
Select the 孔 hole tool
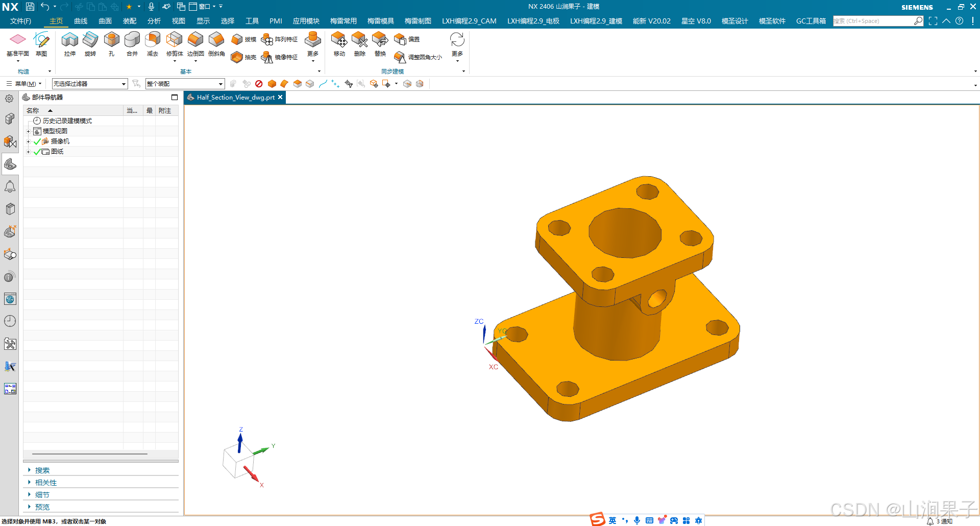pyautogui.click(x=111, y=44)
